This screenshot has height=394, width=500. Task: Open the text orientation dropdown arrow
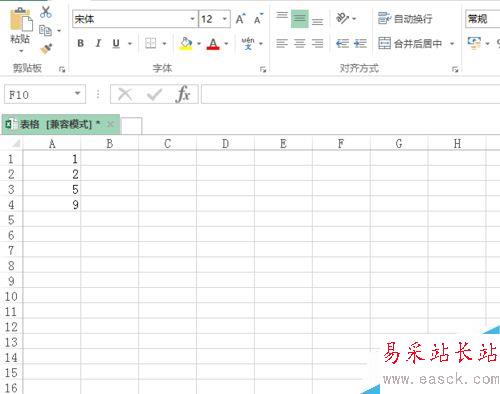point(354,19)
